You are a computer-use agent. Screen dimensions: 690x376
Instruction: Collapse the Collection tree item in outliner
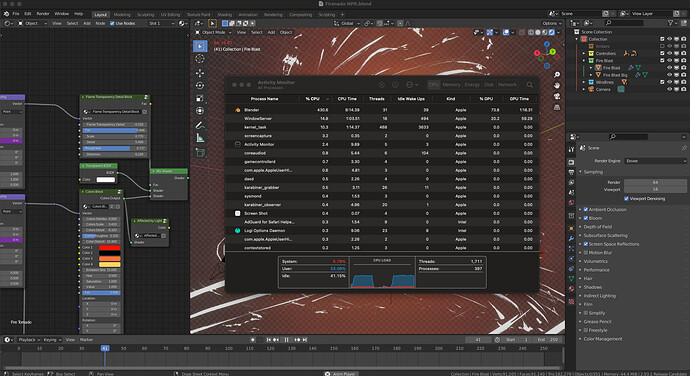577,39
